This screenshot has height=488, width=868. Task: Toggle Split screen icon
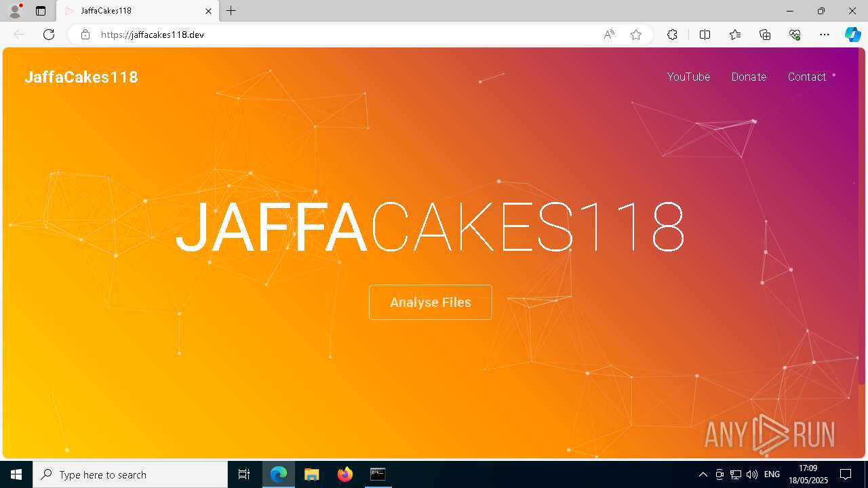click(705, 35)
